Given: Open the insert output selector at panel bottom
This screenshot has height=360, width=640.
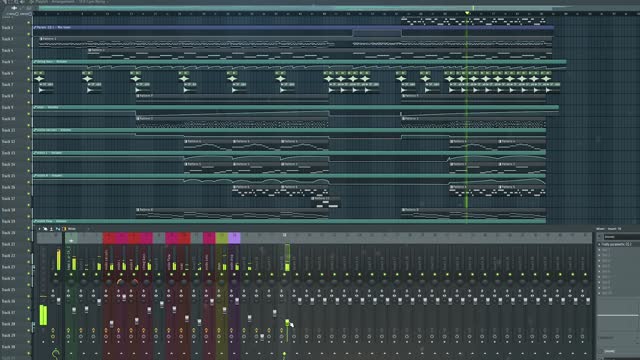Looking at the screenshot, I should (x=619, y=351).
